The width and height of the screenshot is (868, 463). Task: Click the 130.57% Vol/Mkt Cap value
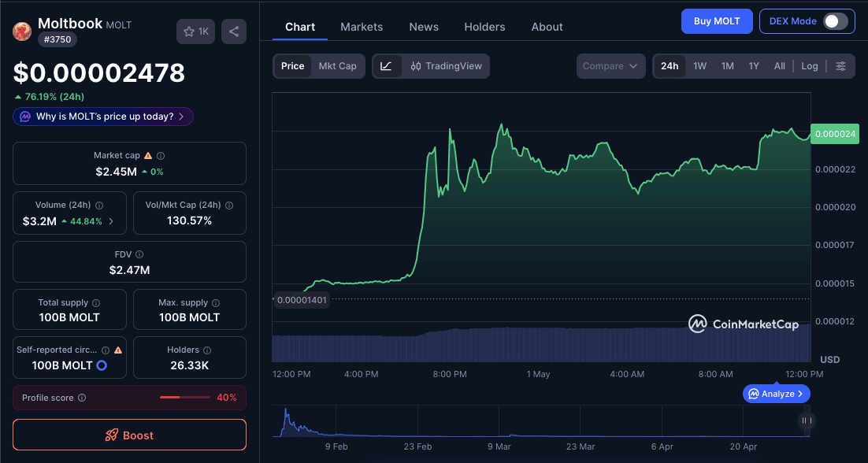[189, 221]
